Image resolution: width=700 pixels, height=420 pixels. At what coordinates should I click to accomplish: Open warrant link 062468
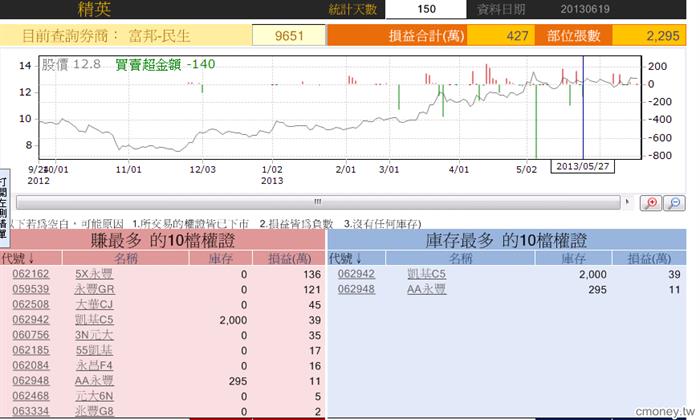31,396
